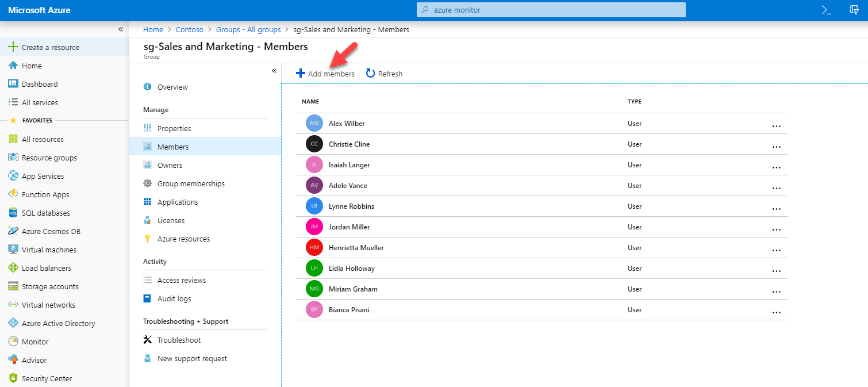Click Add members button

pyautogui.click(x=325, y=74)
